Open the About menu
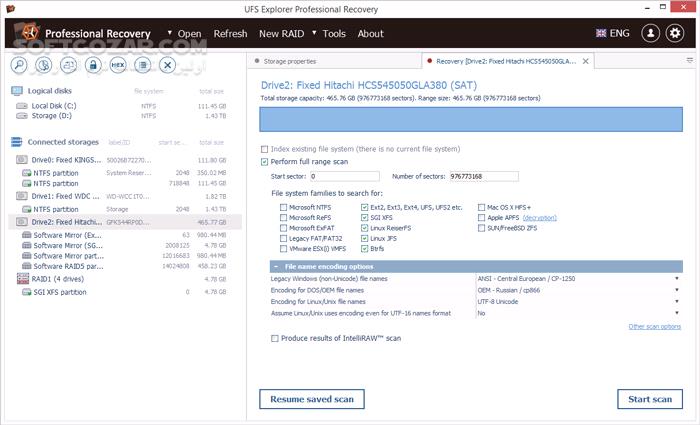The image size is (700, 425). [370, 34]
